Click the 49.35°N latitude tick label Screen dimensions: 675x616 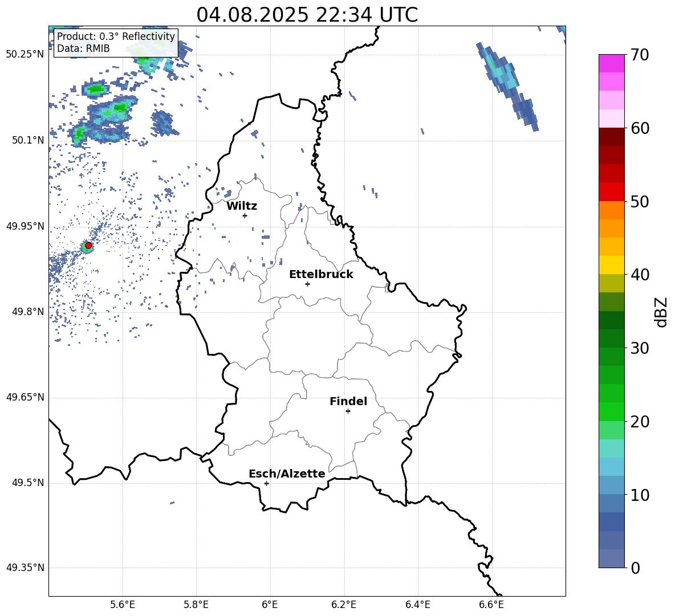pyautogui.click(x=25, y=568)
